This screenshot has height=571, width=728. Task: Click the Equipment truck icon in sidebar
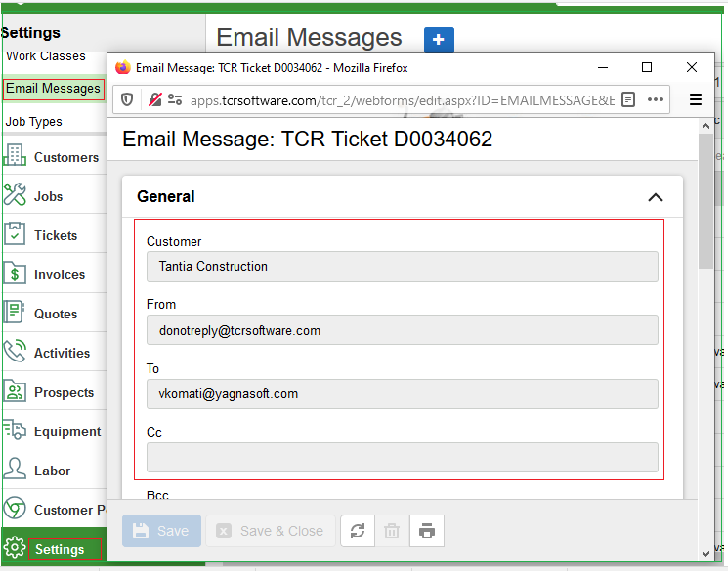(x=14, y=430)
